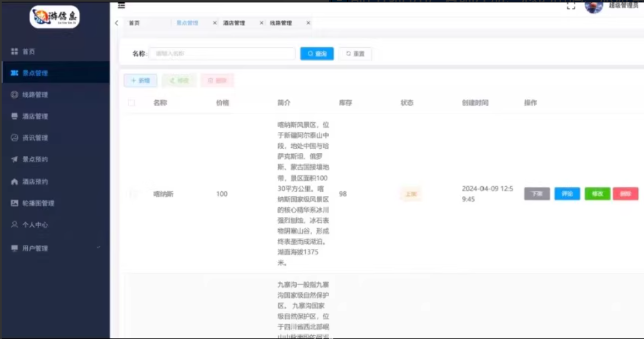Click blue 评论 button for 喀纳斯
This screenshot has width=644, height=339.
(x=567, y=194)
